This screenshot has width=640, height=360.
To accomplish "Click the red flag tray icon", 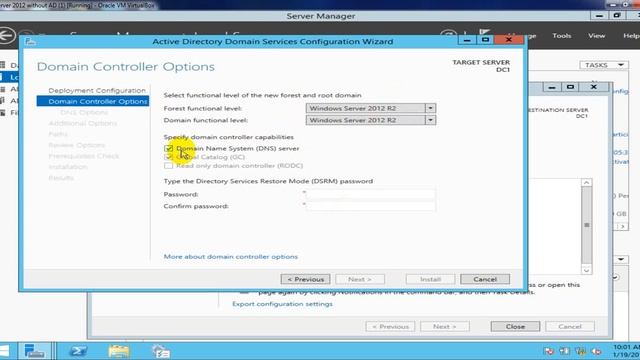I will [x=549, y=351].
